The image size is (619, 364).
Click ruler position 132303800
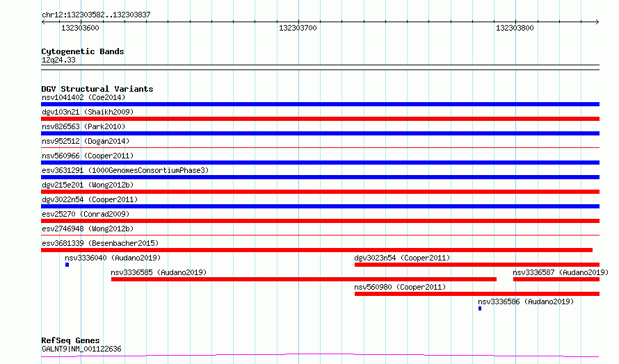click(515, 28)
